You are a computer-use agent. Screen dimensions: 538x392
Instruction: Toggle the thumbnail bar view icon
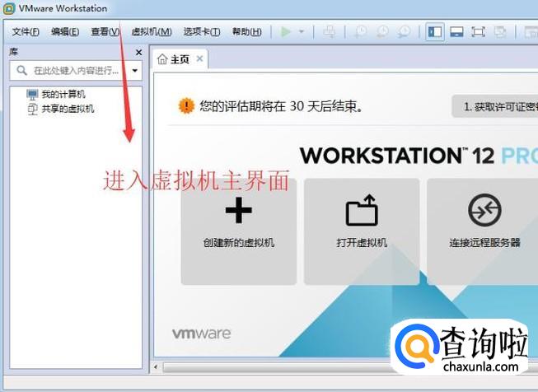[456, 32]
